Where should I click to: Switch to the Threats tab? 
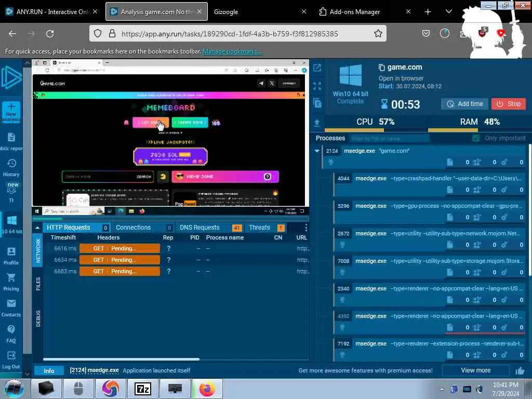(x=266, y=228)
